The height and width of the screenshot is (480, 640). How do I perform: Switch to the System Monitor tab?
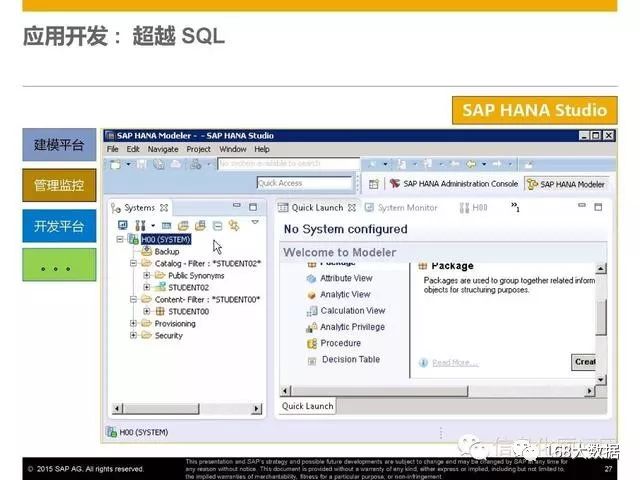[x=402, y=208]
